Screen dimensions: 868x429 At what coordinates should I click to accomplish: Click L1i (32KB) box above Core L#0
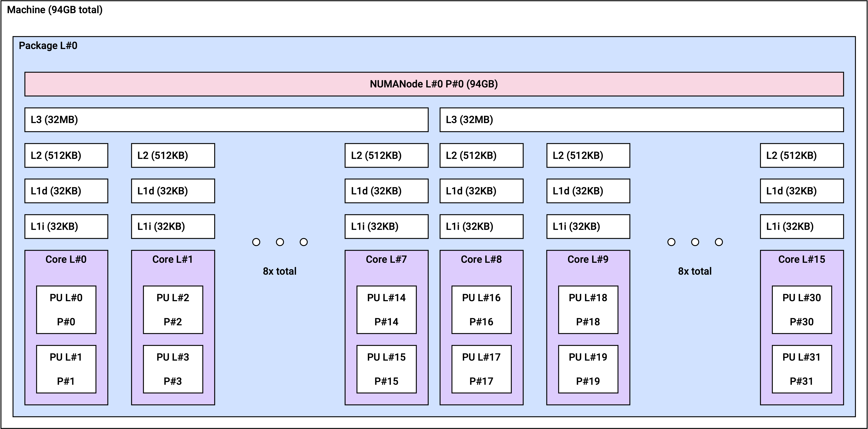pos(66,226)
